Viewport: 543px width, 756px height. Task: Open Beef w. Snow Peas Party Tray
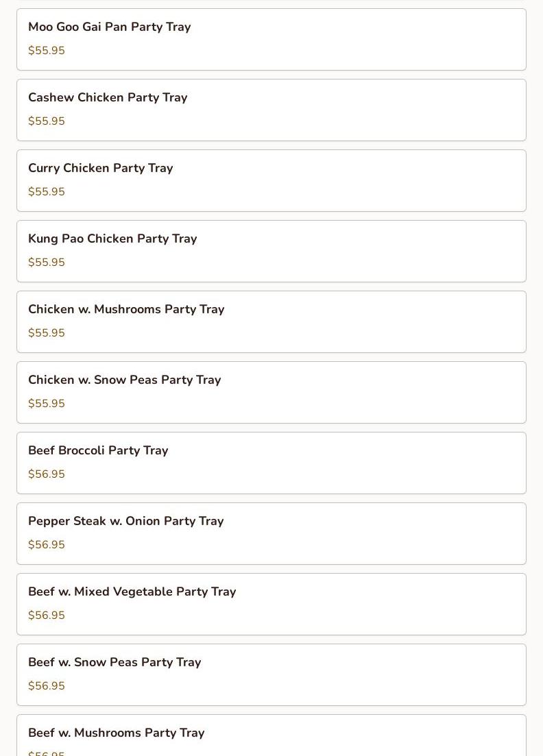pos(271,675)
